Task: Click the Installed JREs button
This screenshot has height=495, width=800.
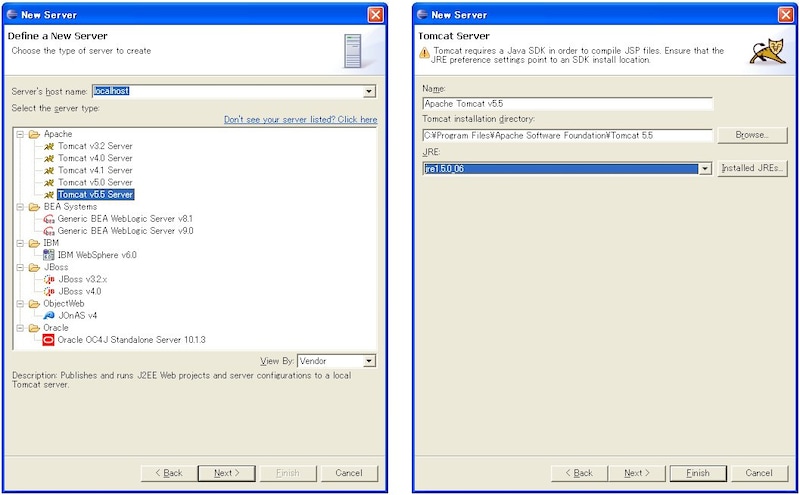Action: 752,168
